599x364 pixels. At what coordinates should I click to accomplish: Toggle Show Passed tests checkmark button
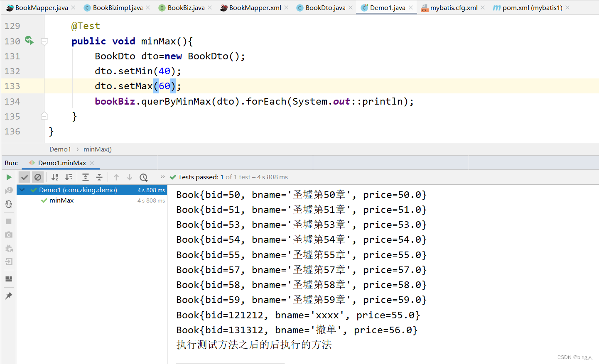(x=25, y=177)
